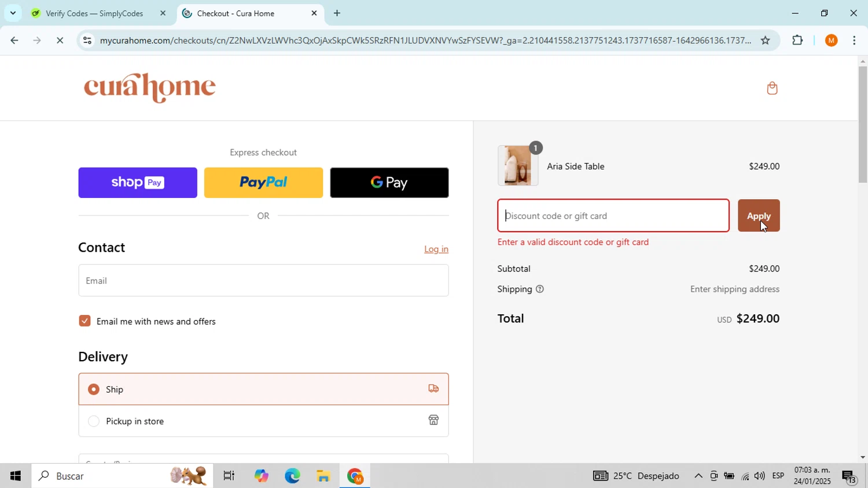The width and height of the screenshot is (868, 488).
Task: Click the Log in link
Action: pos(436,249)
